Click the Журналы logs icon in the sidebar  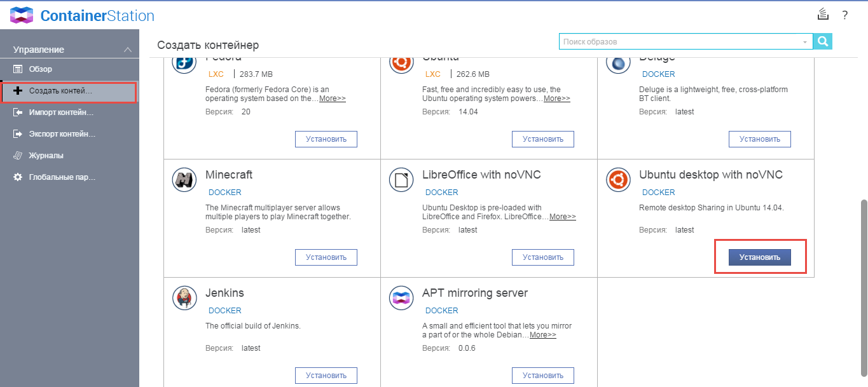click(x=18, y=156)
